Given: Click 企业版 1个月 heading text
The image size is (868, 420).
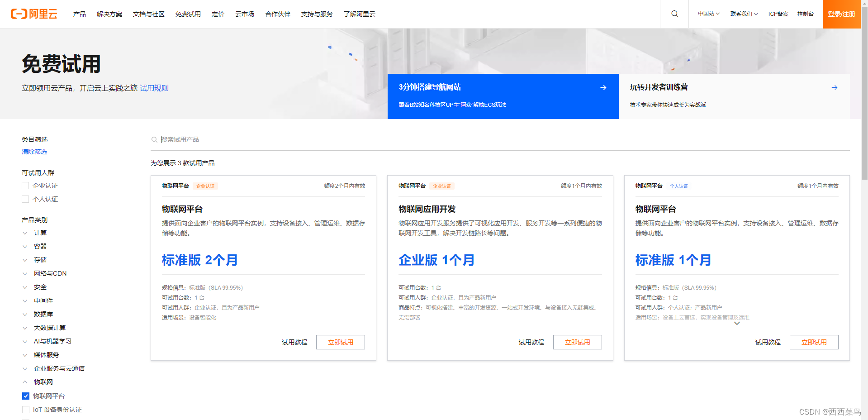Looking at the screenshot, I should pos(436,260).
